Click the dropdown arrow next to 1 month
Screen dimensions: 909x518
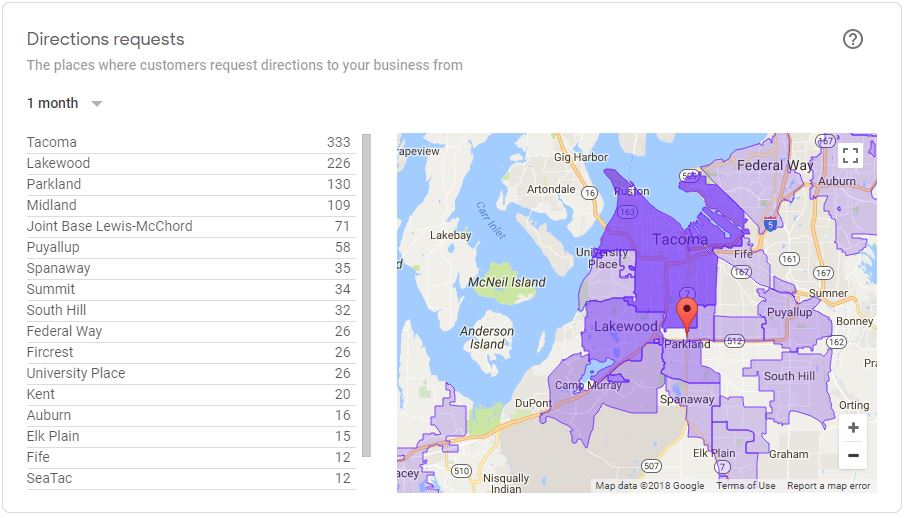tap(97, 104)
